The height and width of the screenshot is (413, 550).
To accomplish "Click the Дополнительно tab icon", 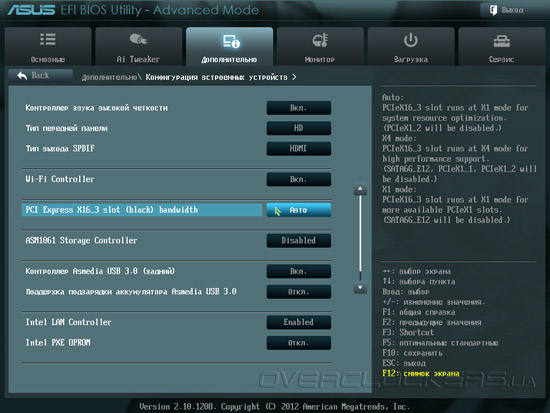I will click(x=231, y=41).
